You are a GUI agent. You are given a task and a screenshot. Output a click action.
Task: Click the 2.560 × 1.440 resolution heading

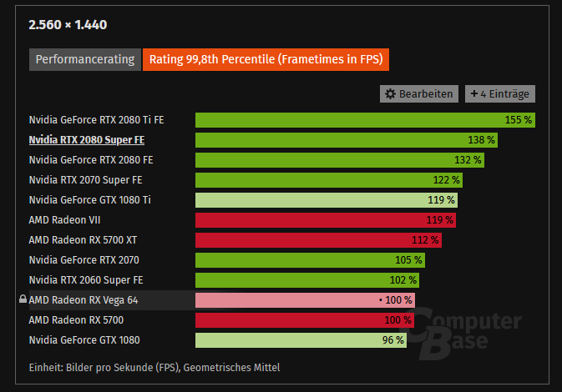[x=68, y=25]
